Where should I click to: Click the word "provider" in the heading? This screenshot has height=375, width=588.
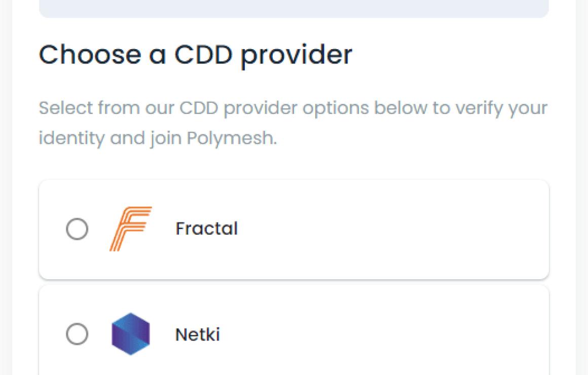tap(296, 56)
